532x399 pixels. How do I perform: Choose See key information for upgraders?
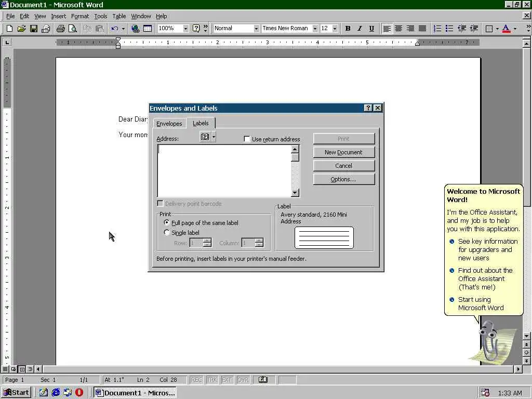click(488, 249)
